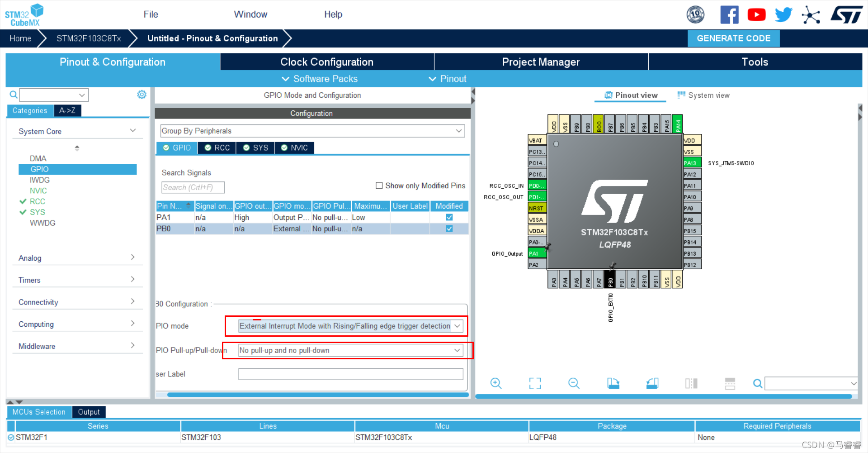Open the GPIO Pull-up/Pull-down dropdown

point(351,350)
